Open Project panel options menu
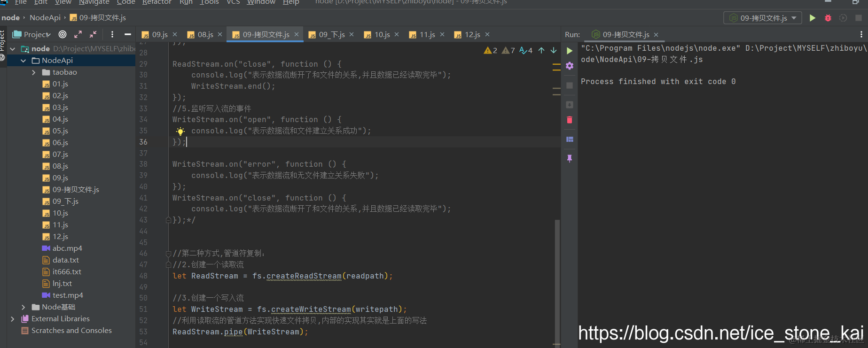The height and width of the screenshot is (348, 868). [x=112, y=34]
